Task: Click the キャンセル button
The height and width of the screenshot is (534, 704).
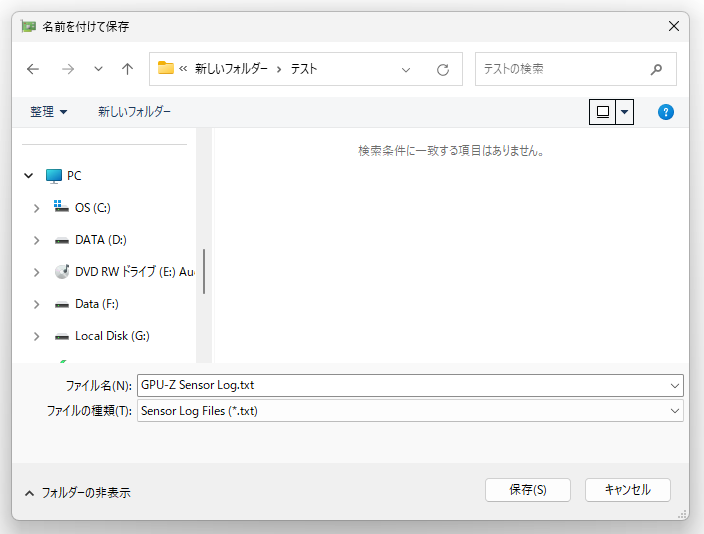Action: [628, 490]
